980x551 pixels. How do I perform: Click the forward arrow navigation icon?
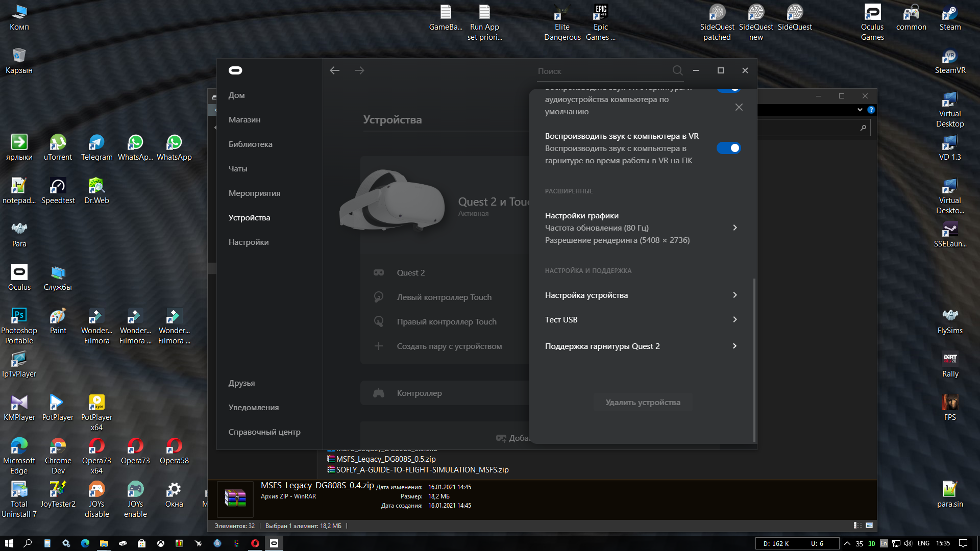pos(359,70)
